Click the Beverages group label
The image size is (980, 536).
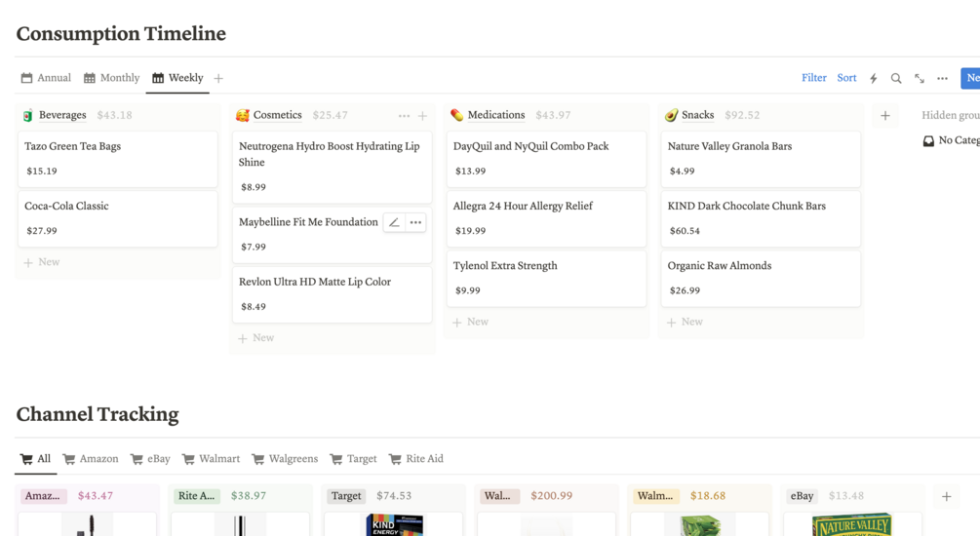pos(62,115)
